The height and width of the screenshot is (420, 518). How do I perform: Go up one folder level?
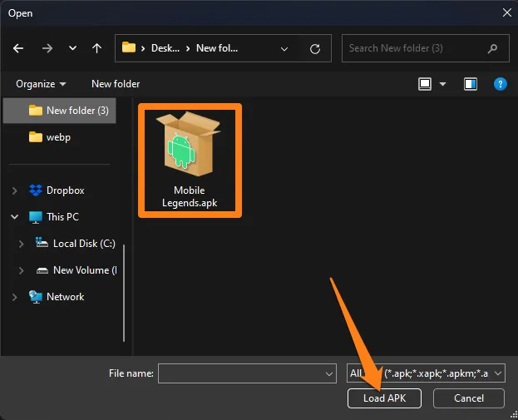96,48
